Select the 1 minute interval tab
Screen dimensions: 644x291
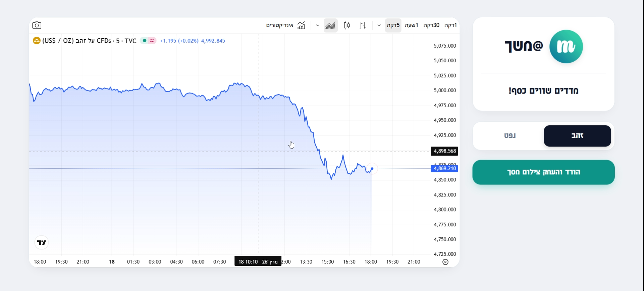[450, 25]
